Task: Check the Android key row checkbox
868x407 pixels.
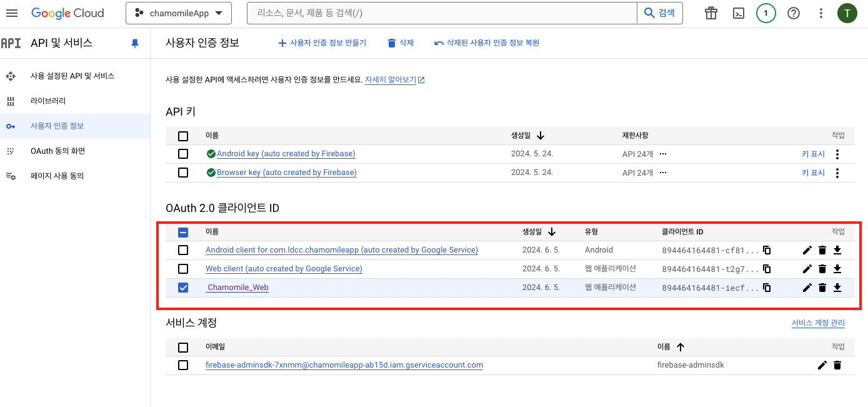Action: pyautogui.click(x=183, y=154)
